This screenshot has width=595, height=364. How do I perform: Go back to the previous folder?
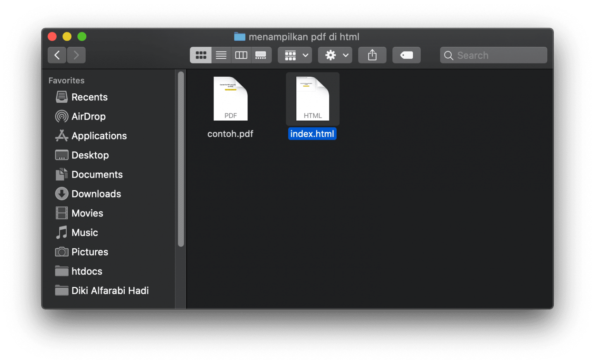[x=57, y=55]
